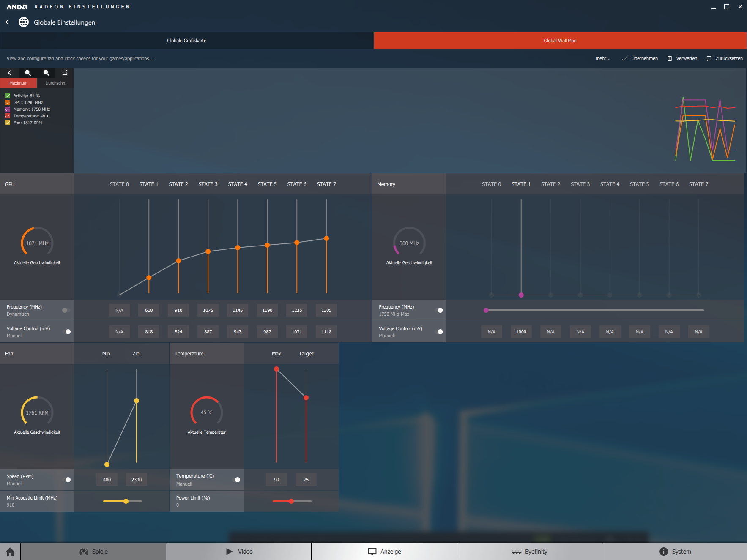This screenshot has height=560, width=747.
Task: Toggle the Temperature legend checkbox
Action: tap(8, 116)
